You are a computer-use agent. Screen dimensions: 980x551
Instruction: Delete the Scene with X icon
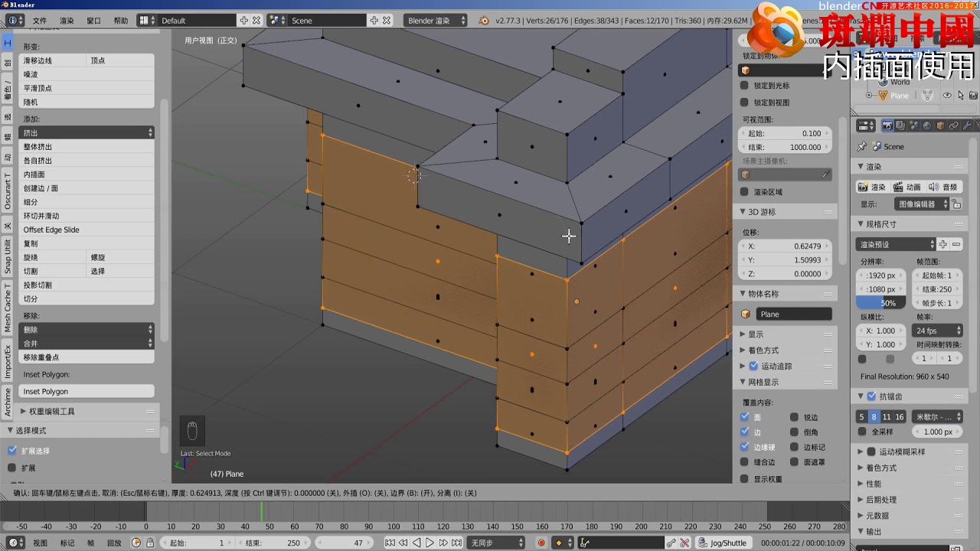[386, 21]
